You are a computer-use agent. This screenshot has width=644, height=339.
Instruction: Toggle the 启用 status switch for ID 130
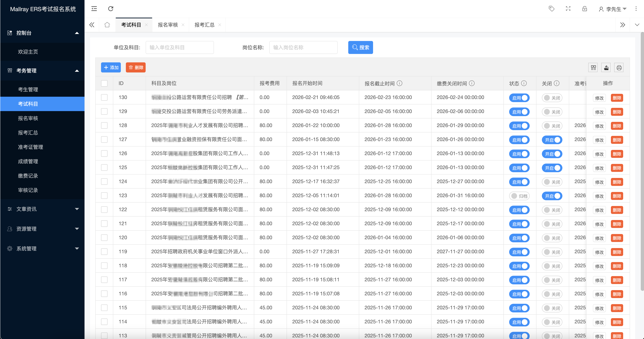pyautogui.click(x=520, y=98)
